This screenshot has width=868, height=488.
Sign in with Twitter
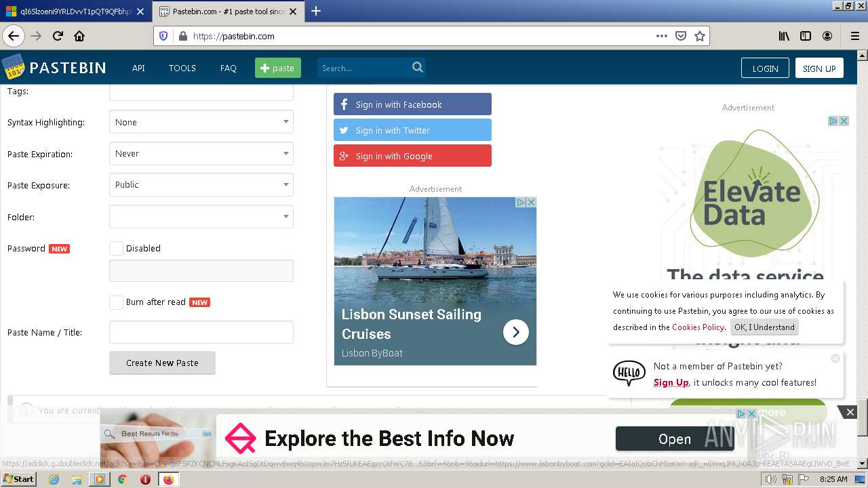412,130
